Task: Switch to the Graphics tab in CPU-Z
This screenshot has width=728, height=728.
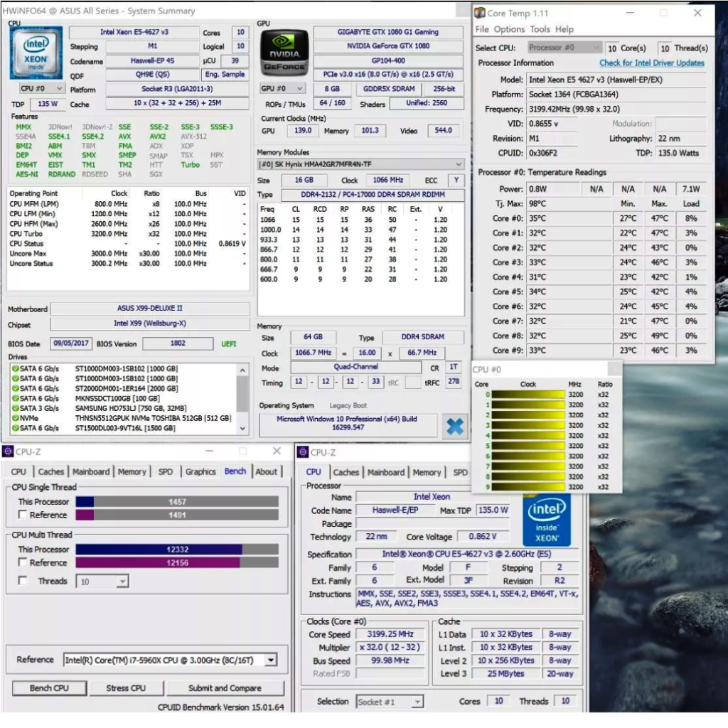Action: 200,472
